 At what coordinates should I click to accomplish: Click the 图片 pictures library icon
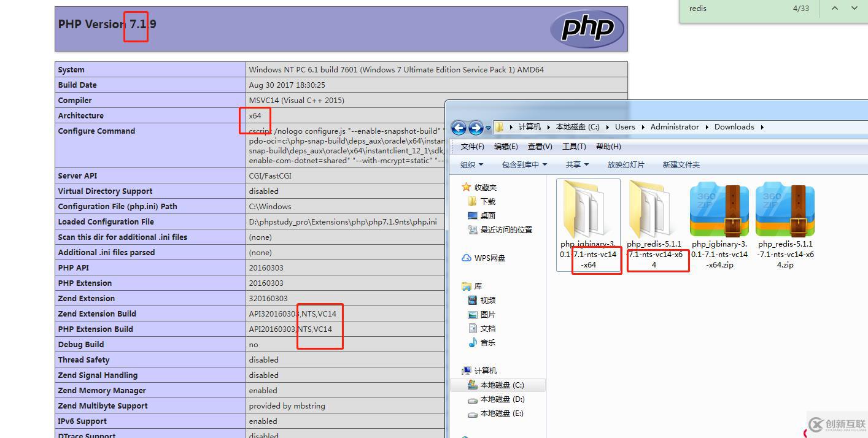click(472, 314)
